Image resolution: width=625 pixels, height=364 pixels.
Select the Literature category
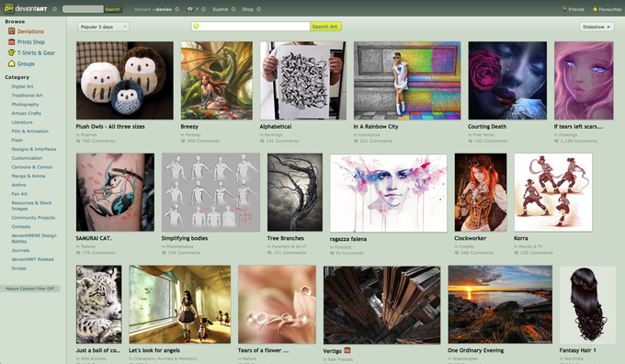[22, 122]
